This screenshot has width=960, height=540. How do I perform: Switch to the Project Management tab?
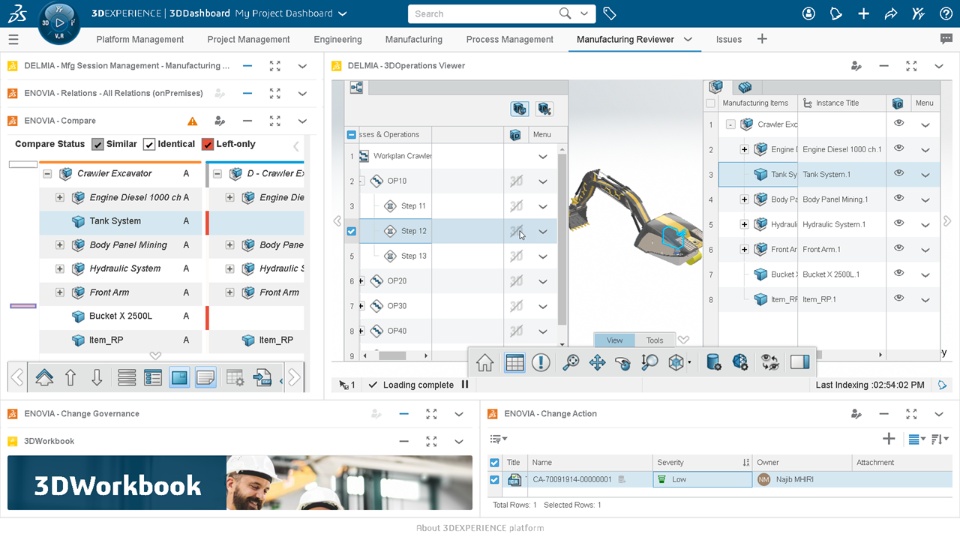tap(249, 39)
